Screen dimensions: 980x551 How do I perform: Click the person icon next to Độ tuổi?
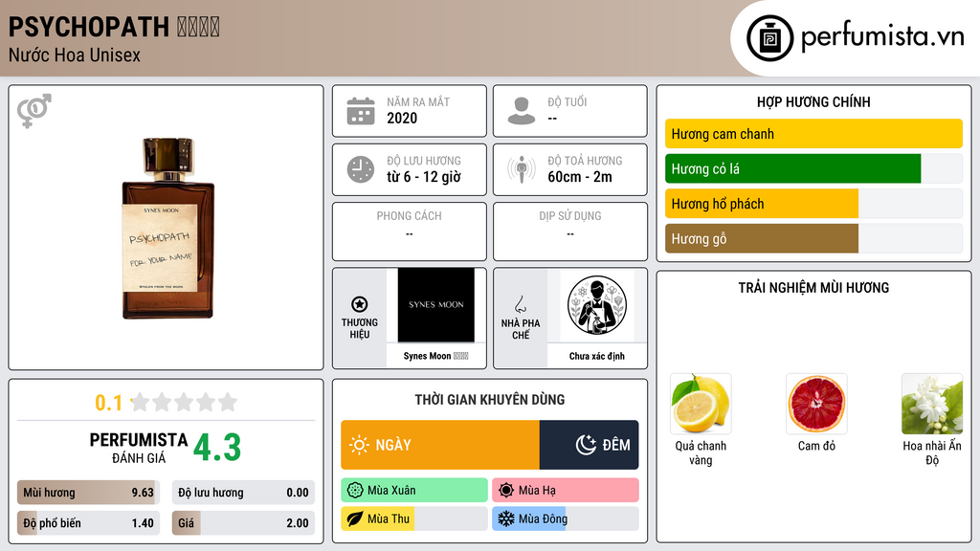[522, 111]
